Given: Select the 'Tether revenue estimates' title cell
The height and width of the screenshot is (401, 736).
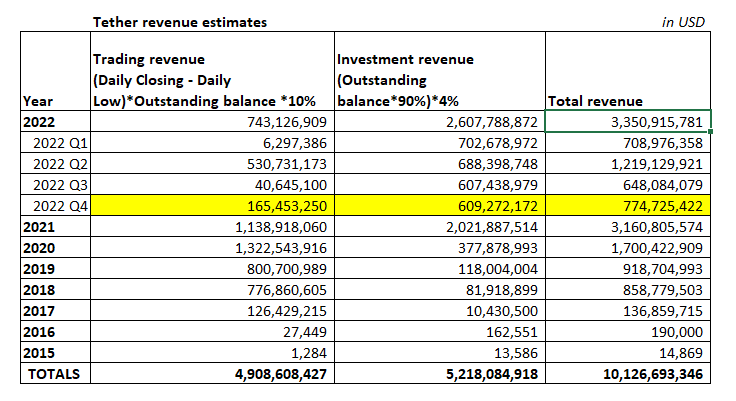Looking at the screenshot, I should [212, 22].
